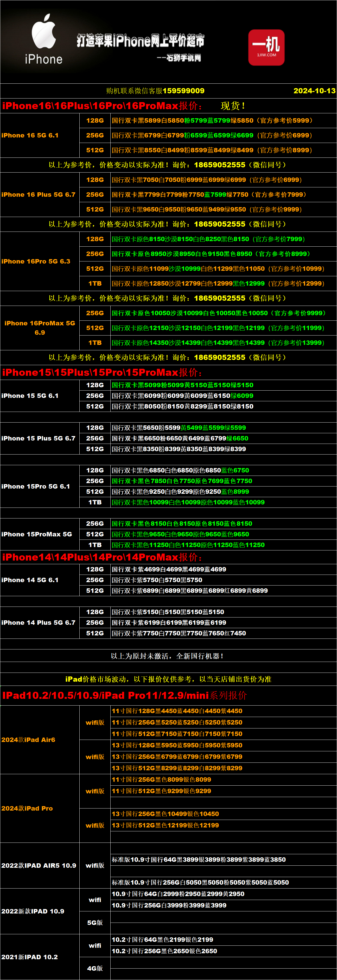Click iPhone 16 Plus 128G row 黑7050
Image resolution: width=337 pixels, height=980 pixels.
[224, 180]
